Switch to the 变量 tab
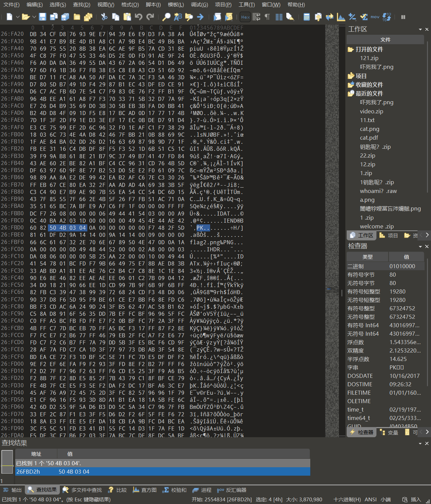Screen dimensions: 431x504 pyautogui.click(x=389, y=432)
